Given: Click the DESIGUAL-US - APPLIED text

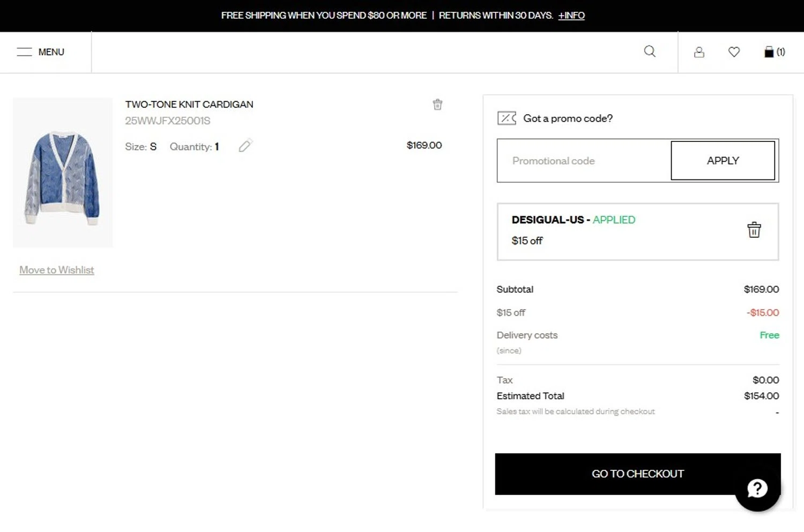Looking at the screenshot, I should tap(574, 220).
